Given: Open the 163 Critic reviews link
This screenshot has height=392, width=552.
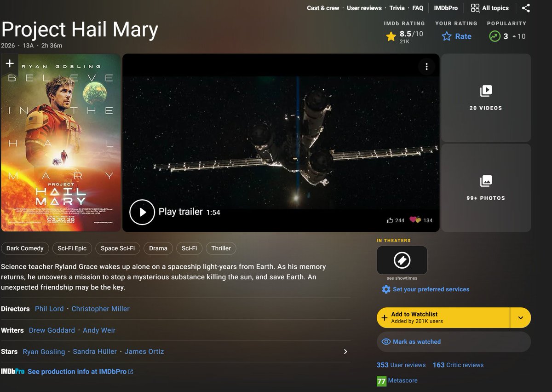Looking at the screenshot, I should (x=458, y=365).
